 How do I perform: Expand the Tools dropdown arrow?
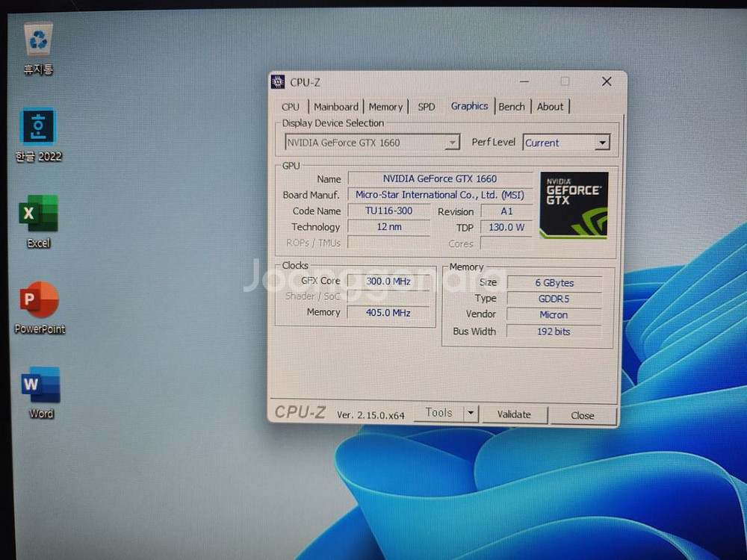471,413
